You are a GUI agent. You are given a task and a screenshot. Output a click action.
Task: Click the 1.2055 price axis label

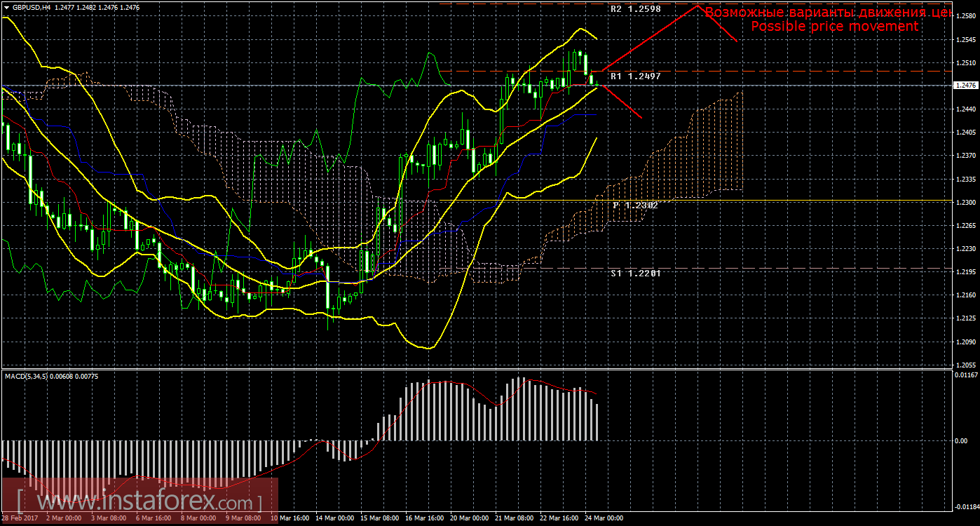click(x=966, y=365)
